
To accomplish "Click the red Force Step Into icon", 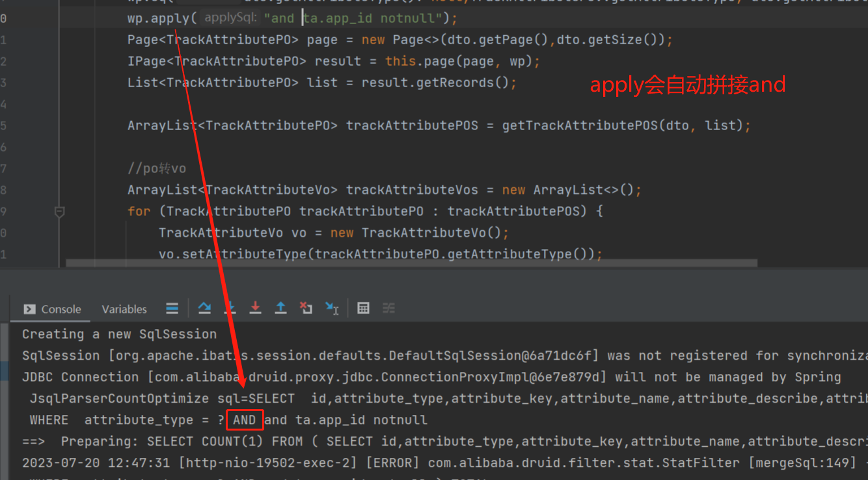I will (x=255, y=308).
